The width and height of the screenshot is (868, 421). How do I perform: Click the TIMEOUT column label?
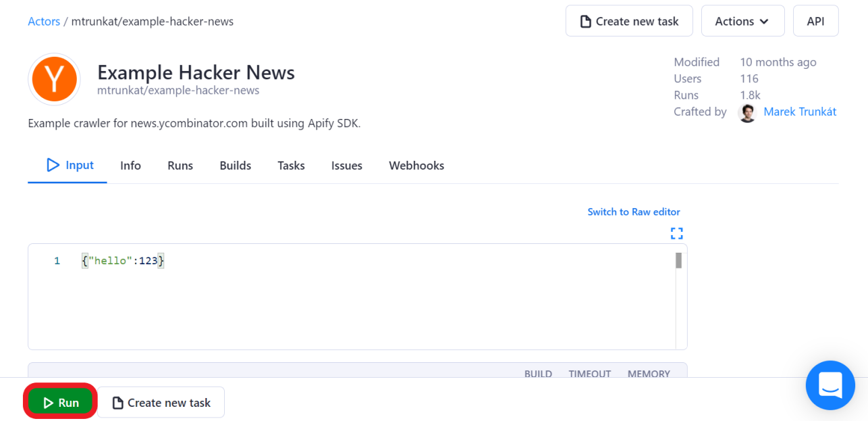(590, 373)
